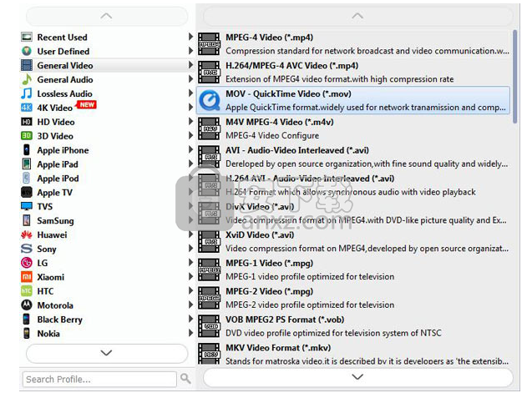Open the SamSung device category
This screenshot has width=532, height=398.
point(107,220)
